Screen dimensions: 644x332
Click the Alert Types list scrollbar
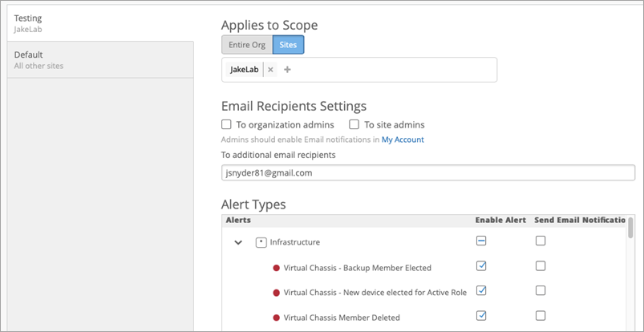click(630, 229)
